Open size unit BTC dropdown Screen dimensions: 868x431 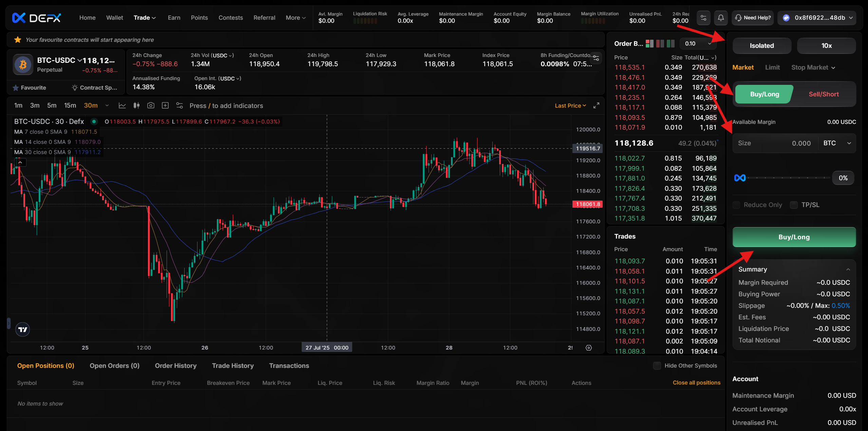point(837,143)
